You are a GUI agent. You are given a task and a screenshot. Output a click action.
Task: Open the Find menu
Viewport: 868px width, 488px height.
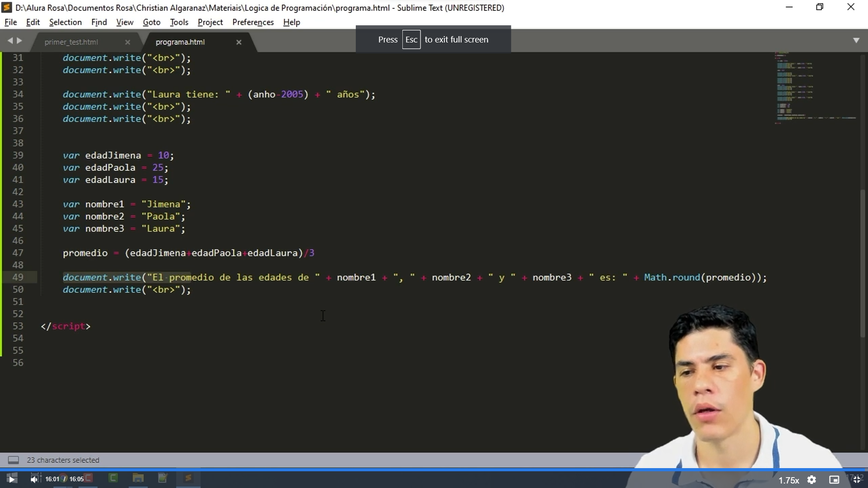(x=99, y=22)
